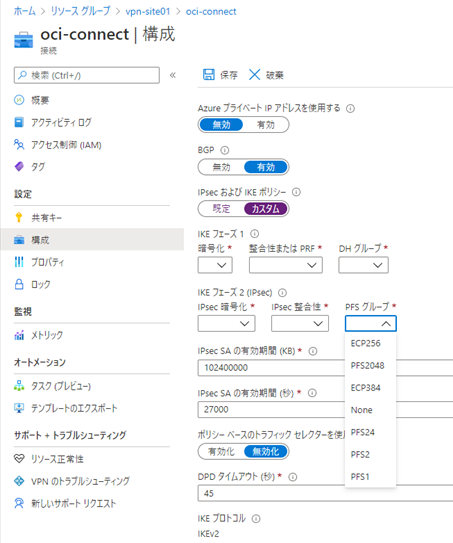Image resolution: width=453 pixels, height=543 pixels.
Task: Set Azure private IP toggle to 無効
Action: point(221,125)
